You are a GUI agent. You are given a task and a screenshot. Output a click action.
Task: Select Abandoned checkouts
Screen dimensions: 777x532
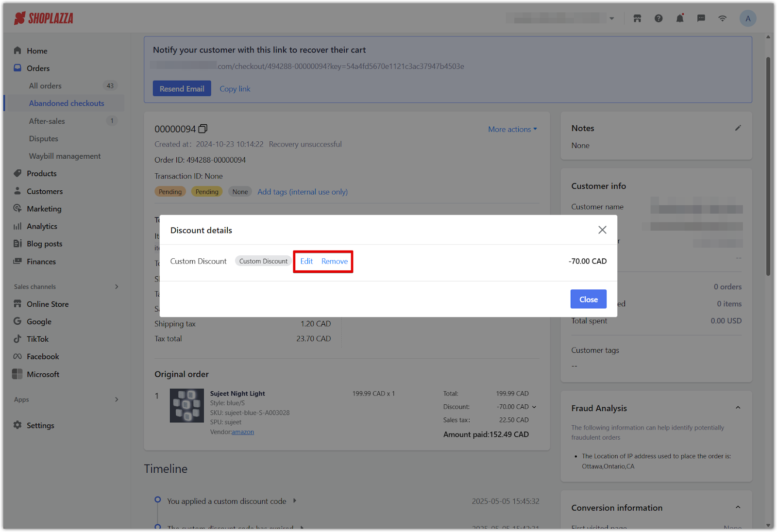coord(67,103)
